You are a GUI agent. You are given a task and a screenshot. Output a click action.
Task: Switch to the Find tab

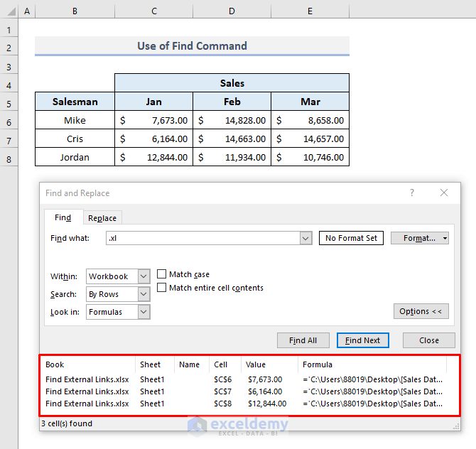(x=63, y=217)
